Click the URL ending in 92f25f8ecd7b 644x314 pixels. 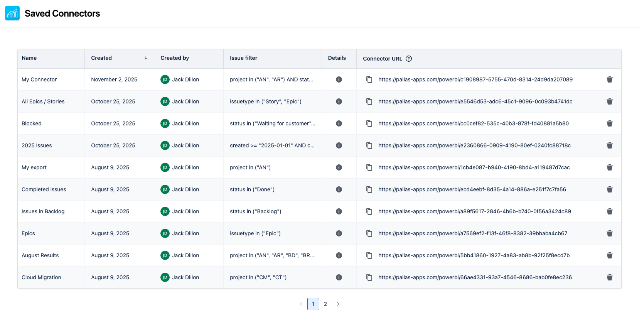click(x=474, y=255)
